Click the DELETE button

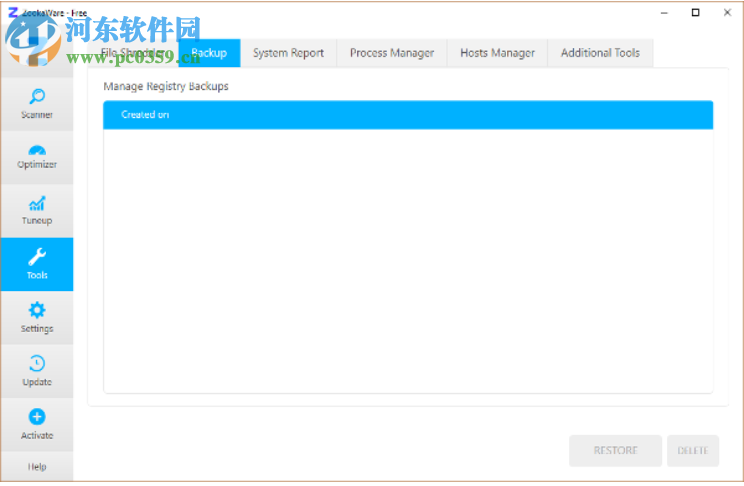click(x=693, y=450)
